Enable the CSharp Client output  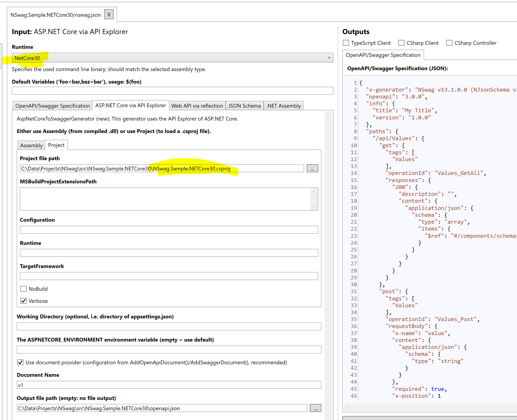tap(401, 43)
